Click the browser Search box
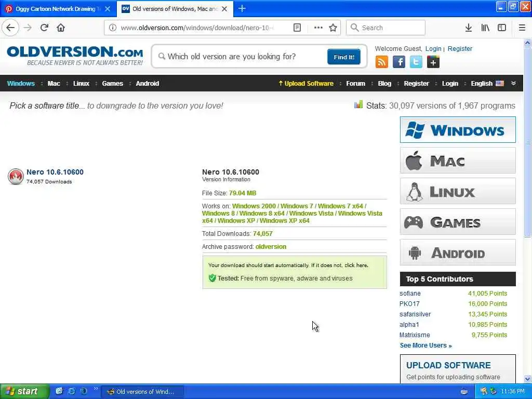The height and width of the screenshot is (399, 532). pyautogui.click(x=385, y=28)
